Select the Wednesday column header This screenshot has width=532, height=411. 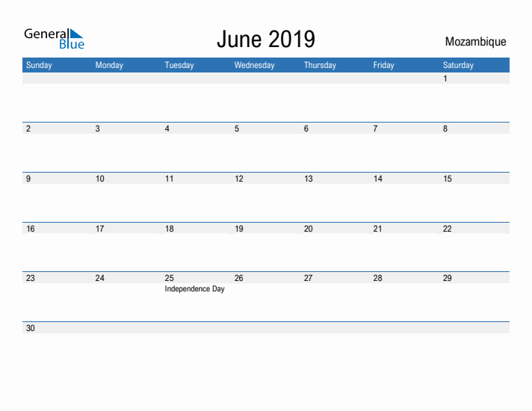click(255, 65)
